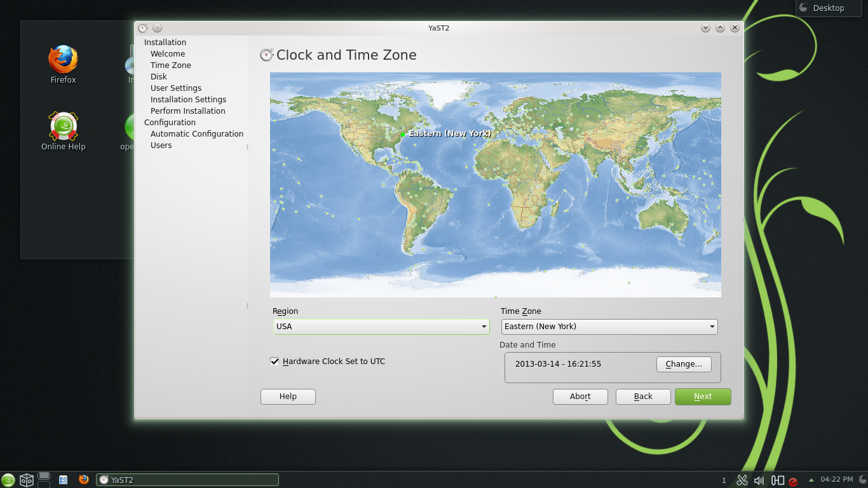Click the notifications counter showing 1
The image size is (868, 488).
(724, 480)
